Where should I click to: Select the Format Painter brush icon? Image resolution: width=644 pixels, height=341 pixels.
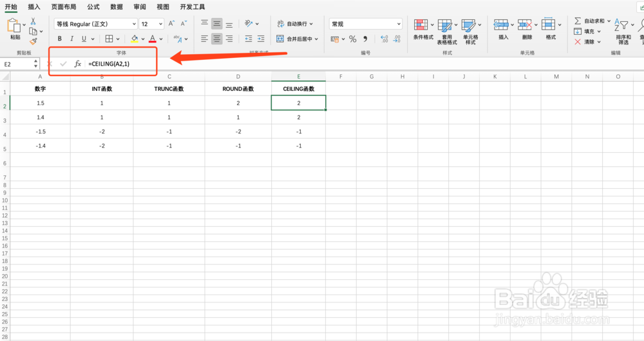[33, 41]
